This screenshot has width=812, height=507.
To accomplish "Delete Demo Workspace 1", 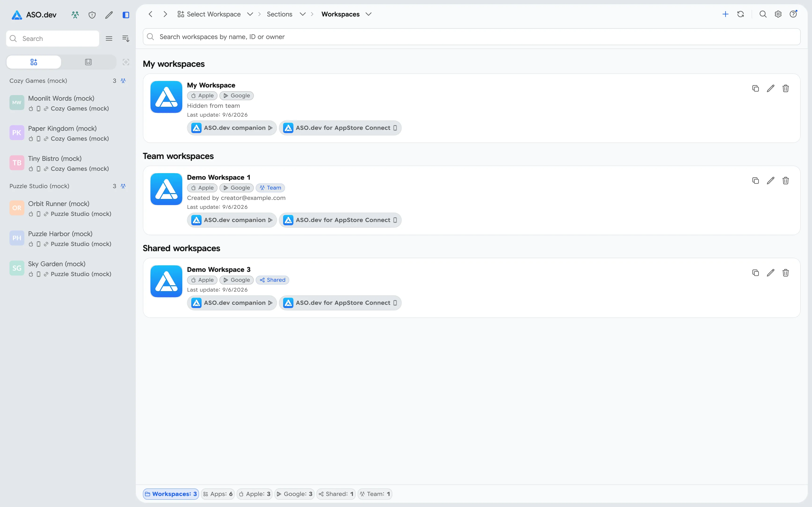I will pyautogui.click(x=785, y=181).
